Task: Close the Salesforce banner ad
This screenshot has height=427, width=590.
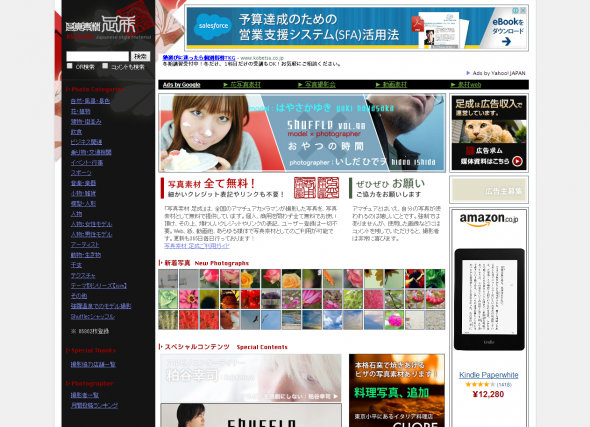Action: coord(523,11)
